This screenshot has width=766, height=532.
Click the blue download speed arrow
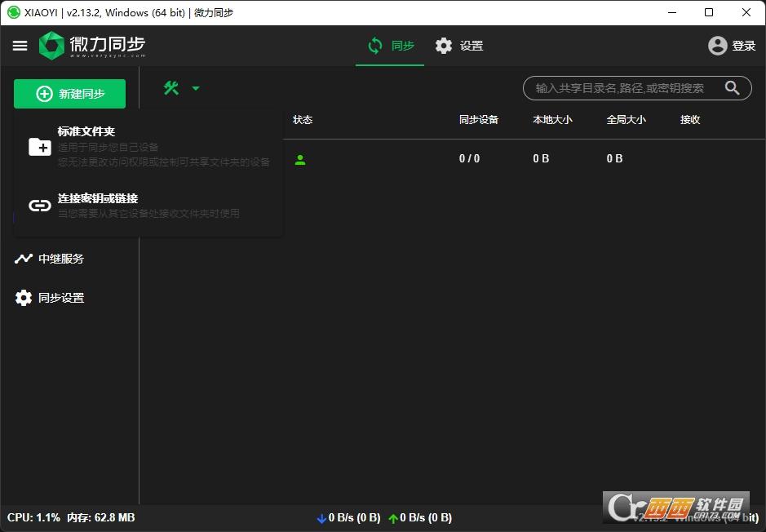pyautogui.click(x=321, y=518)
